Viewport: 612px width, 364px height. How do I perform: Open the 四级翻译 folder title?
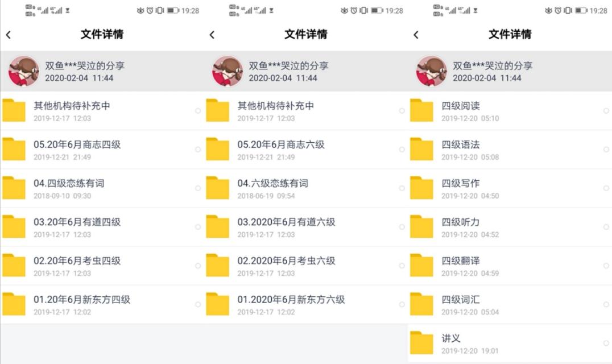click(460, 260)
